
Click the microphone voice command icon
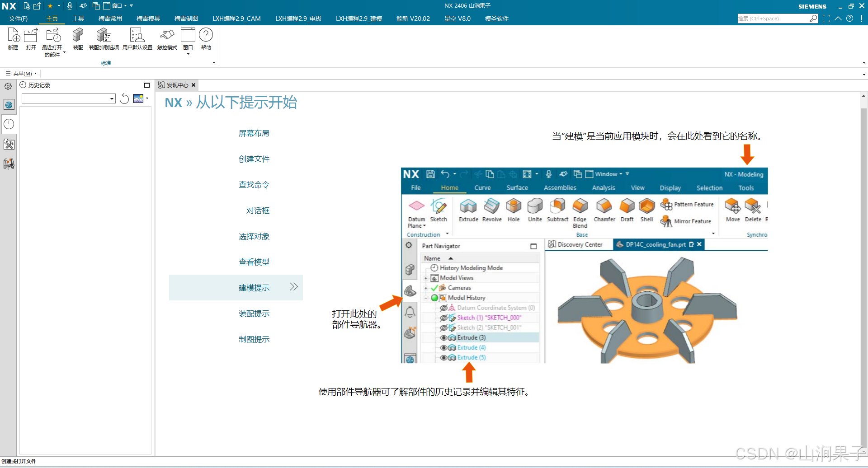coord(70,6)
